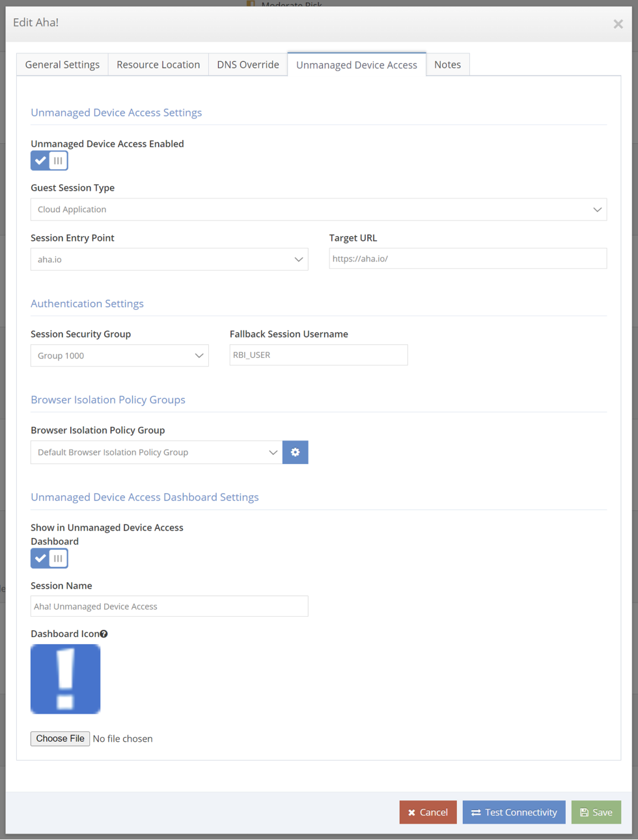Viewport: 638px width, 840px height.
Task: Edit the Target URL field
Action: pos(468,258)
